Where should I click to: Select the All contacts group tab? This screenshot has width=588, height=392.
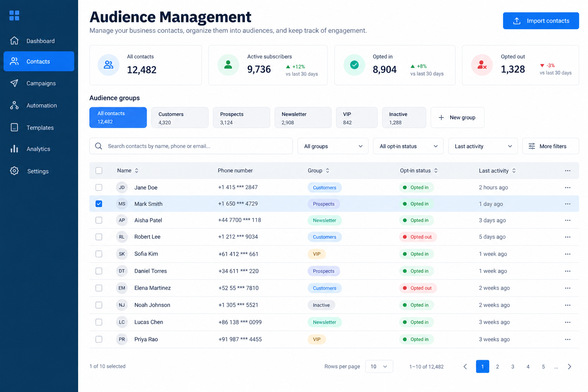[118, 118]
